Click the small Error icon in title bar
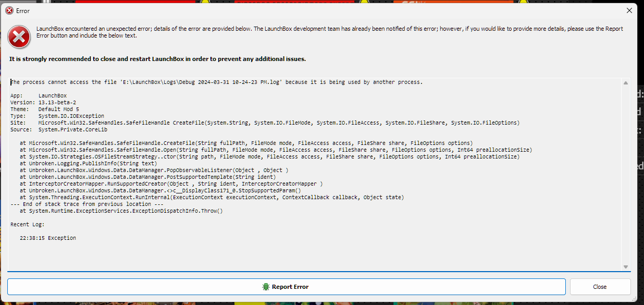The image size is (644, 305). coord(9,10)
